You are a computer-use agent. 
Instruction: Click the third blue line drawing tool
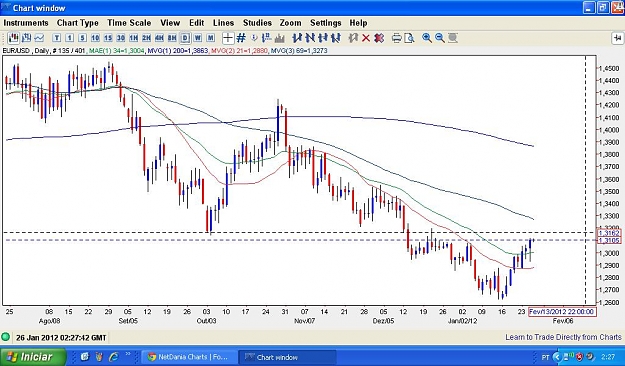pyautogui.click(x=323, y=38)
